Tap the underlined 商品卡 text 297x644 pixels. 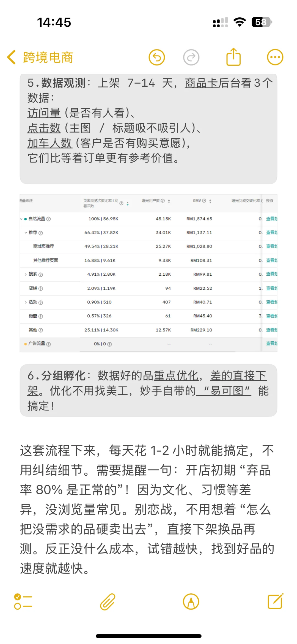point(201,83)
